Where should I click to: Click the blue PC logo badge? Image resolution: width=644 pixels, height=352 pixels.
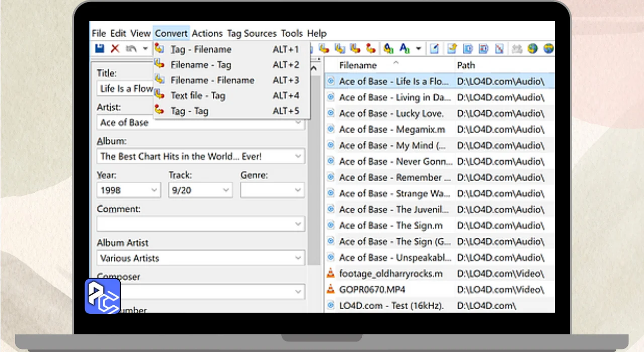(103, 296)
